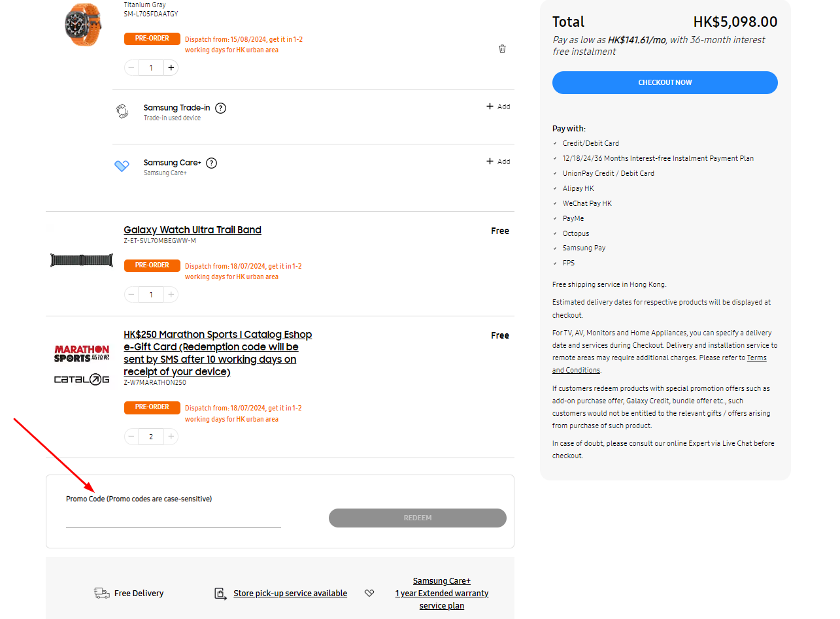The height and width of the screenshot is (619, 840).
Task: Increase e-Gift Card quantity with plus
Action: click(171, 437)
